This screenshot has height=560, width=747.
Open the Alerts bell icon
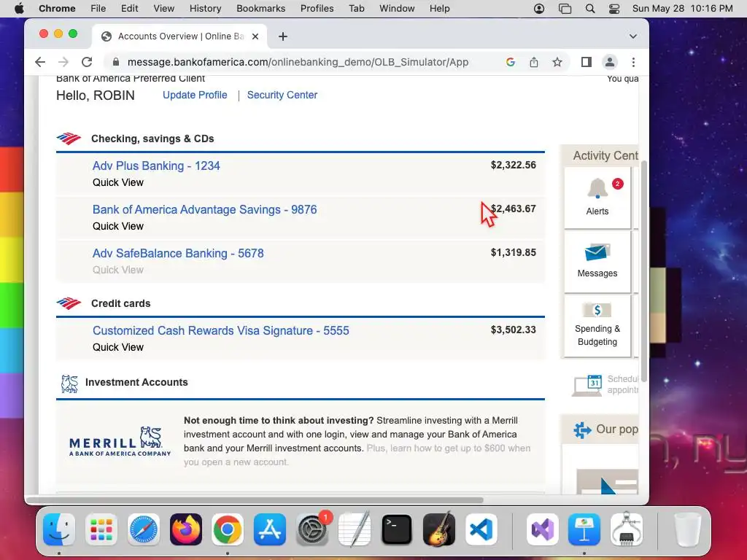pyautogui.click(x=597, y=189)
